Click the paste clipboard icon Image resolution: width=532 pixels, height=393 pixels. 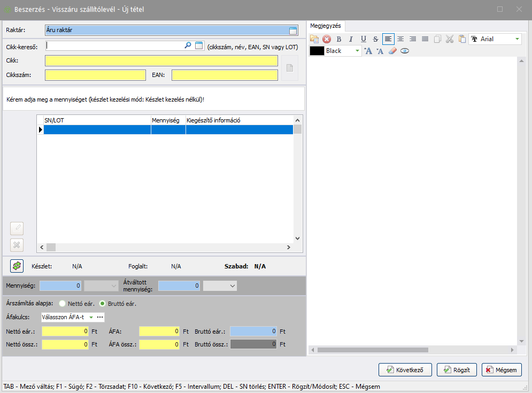[462, 39]
